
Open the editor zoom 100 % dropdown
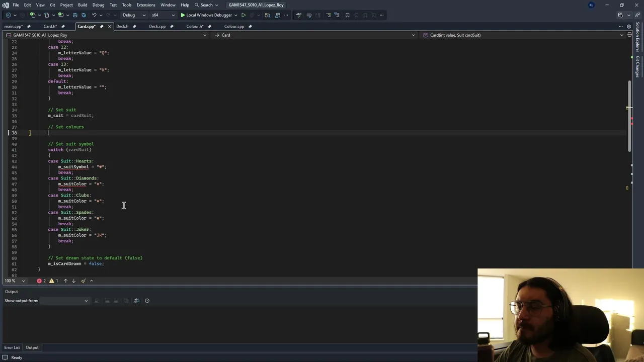pyautogui.click(x=14, y=281)
